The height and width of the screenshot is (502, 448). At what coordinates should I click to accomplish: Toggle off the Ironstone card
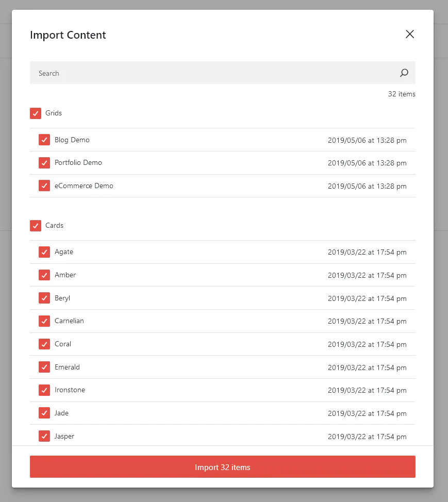[44, 390]
